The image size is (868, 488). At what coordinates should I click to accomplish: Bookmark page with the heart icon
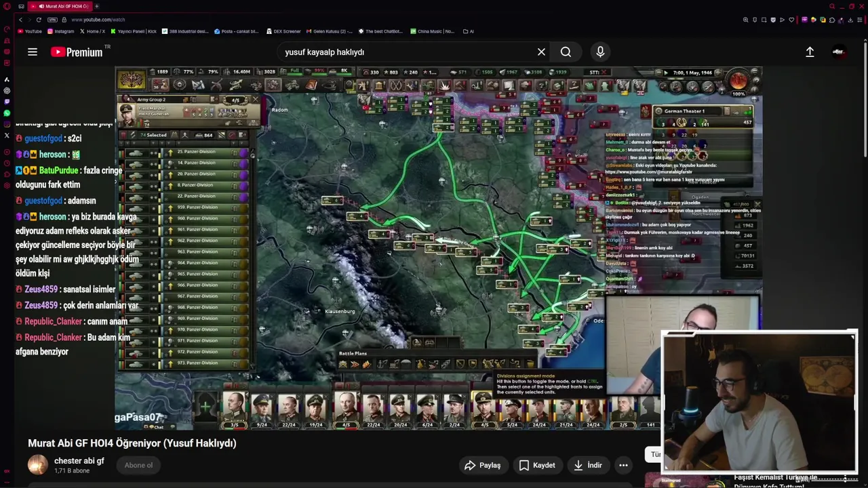(791, 20)
